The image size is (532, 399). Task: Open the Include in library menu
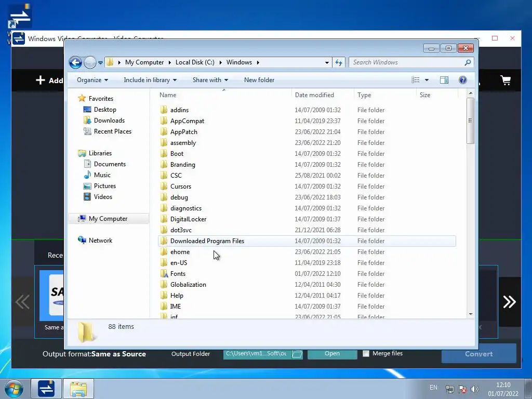tap(150, 80)
